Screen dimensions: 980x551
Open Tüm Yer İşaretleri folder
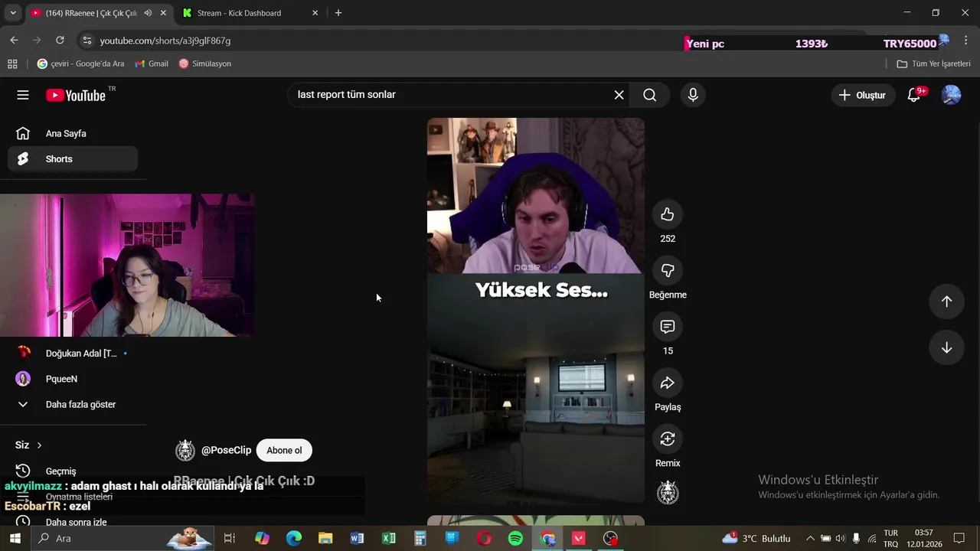(x=933, y=64)
